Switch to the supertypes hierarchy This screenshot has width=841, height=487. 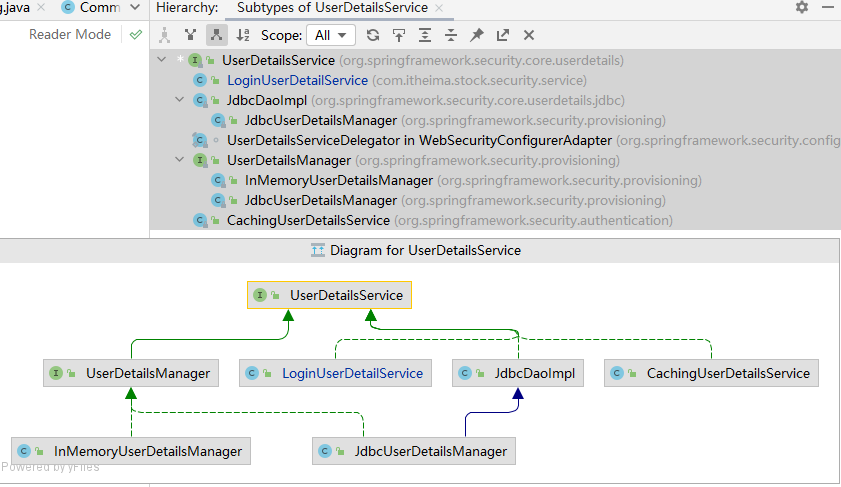pos(190,35)
